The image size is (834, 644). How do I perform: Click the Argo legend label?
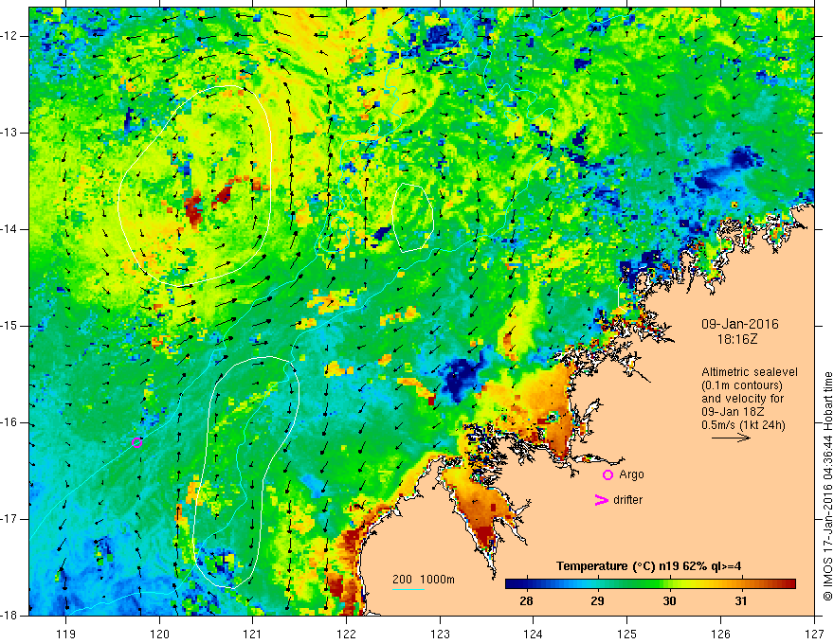pyautogui.click(x=631, y=474)
